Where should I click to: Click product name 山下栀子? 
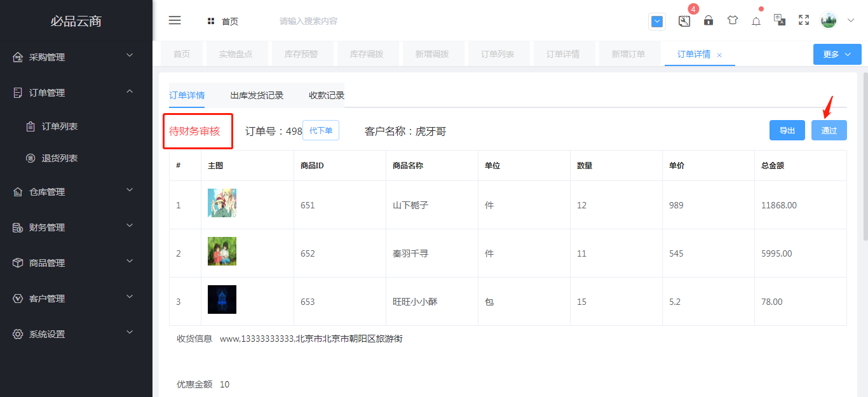pyautogui.click(x=410, y=205)
